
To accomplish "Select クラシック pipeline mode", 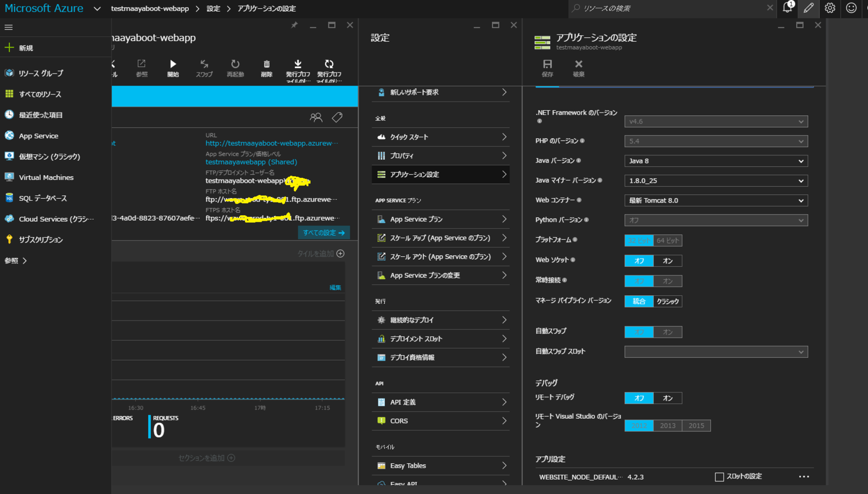I will coord(668,301).
